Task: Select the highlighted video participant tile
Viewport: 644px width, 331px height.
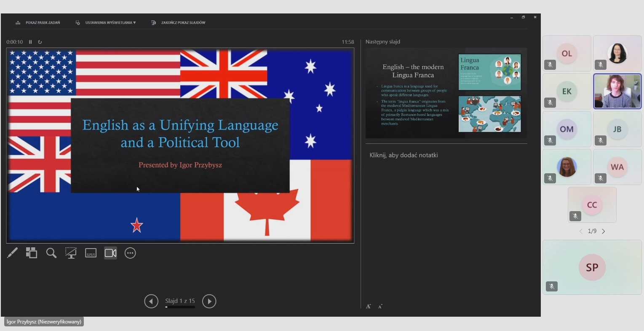Action: tap(617, 91)
